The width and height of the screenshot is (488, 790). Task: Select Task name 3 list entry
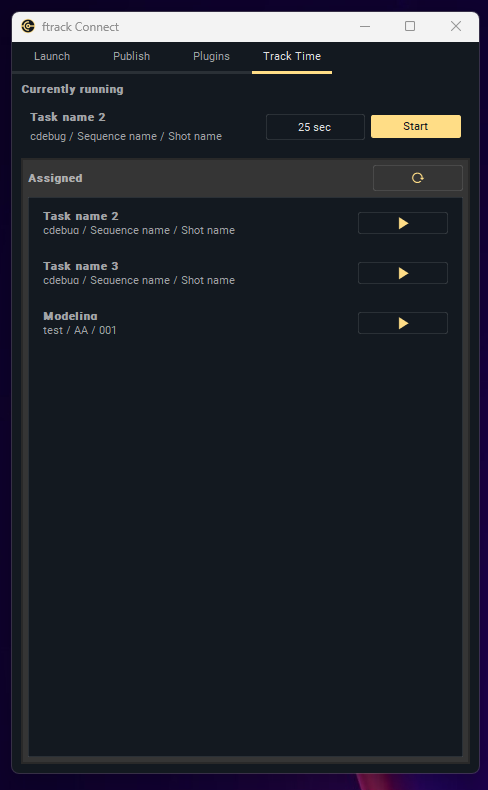pyautogui.click(x=191, y=273)
